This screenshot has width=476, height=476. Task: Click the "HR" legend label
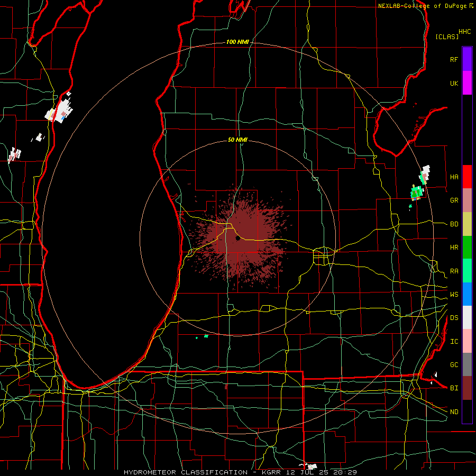[x=454, y=248]
